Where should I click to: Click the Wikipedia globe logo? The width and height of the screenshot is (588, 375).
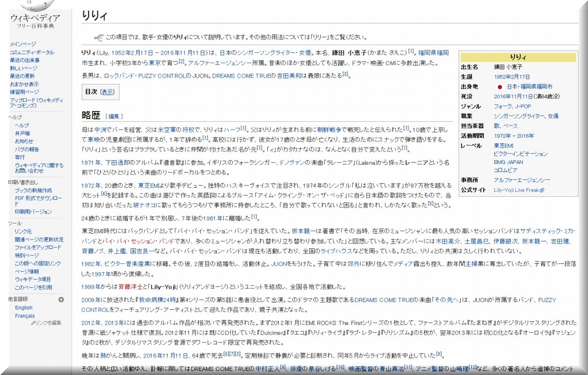(x=36, y=6)
